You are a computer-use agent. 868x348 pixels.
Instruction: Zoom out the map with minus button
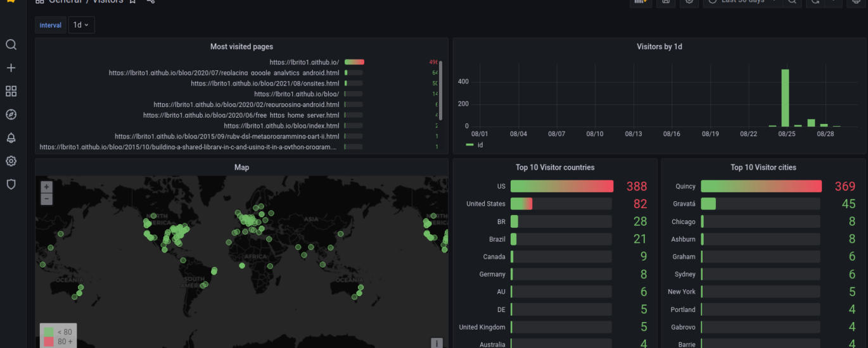click(46, 199)
